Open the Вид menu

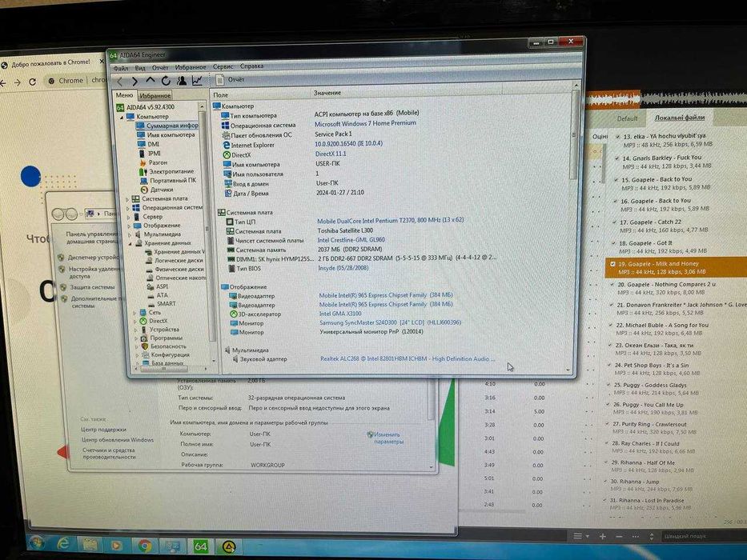pos(140,68)
